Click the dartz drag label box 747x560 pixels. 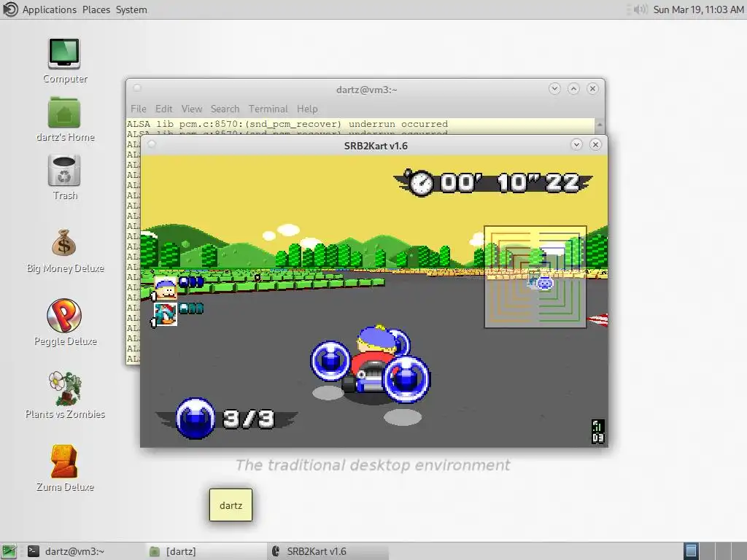click(231, 505)
